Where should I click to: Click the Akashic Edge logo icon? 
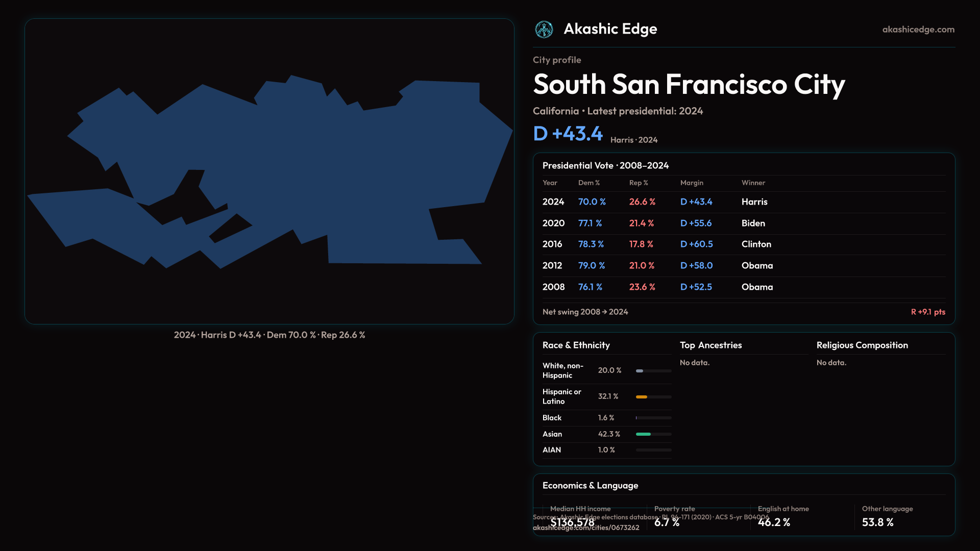(x=544, y=30)
